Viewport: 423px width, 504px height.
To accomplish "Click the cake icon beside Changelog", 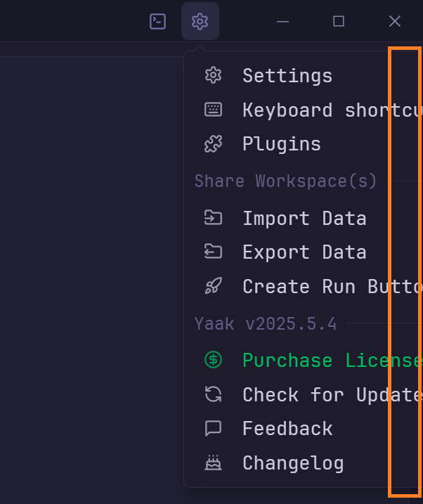I will click(213, 463).
